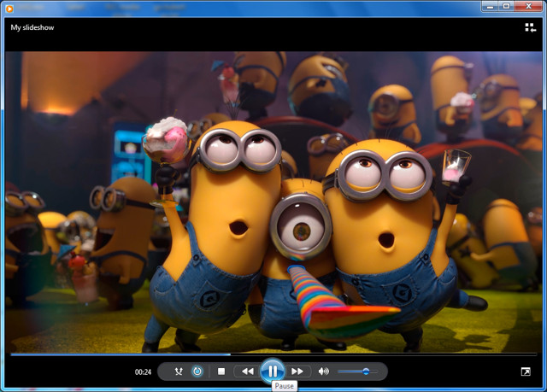Maximize the media player window

(506, 7)
